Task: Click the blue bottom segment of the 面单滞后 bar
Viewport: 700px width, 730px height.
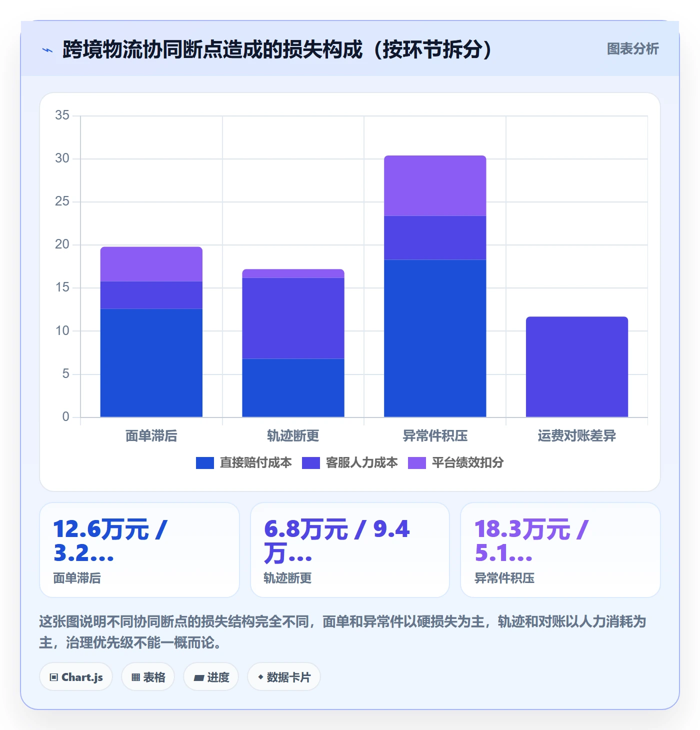Action: click(x=151, y=362)
